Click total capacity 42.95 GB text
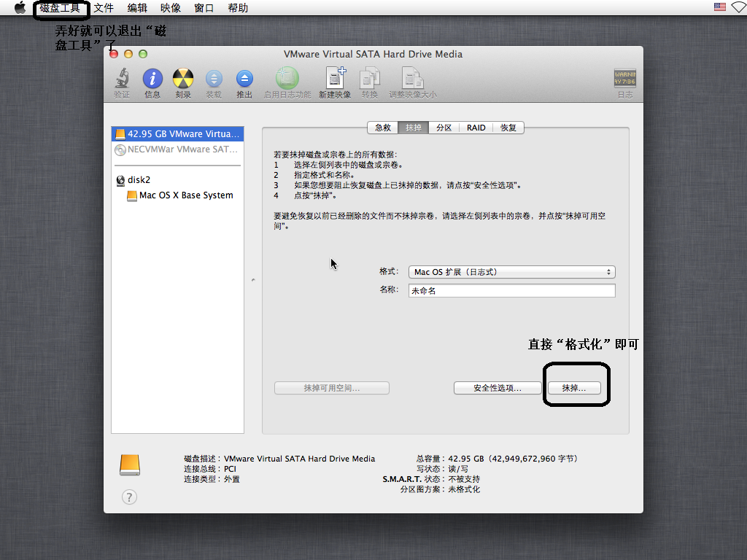Viewport: 747px width, 560px height. 513,459
